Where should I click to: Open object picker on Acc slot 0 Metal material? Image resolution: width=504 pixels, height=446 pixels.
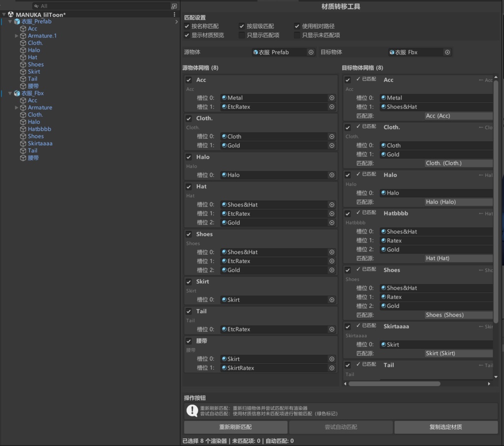(333, 97)
